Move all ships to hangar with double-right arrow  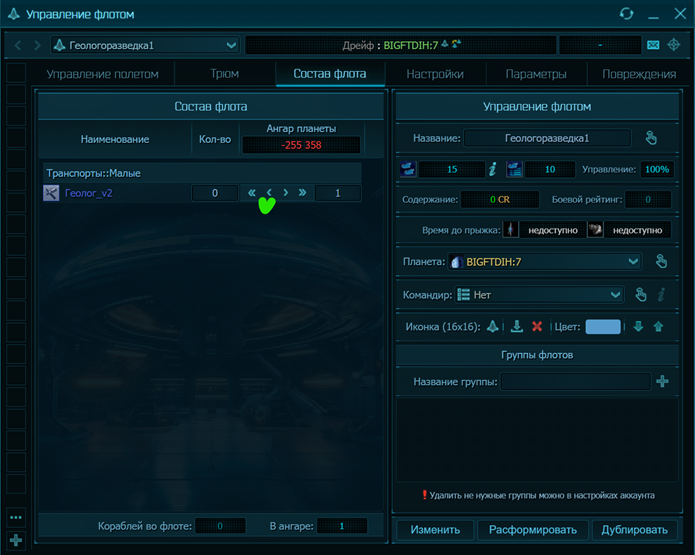[x=302, y=193]
